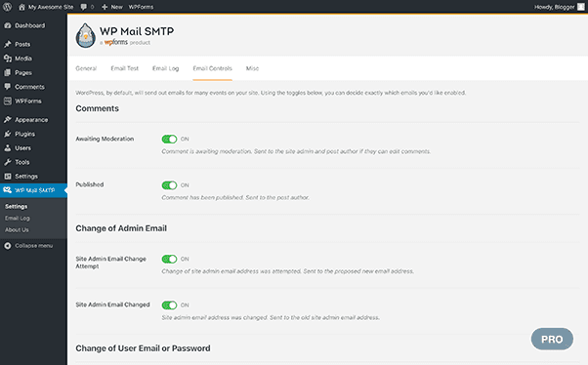
Task: Click the Plugins plug icon in sidebar
Action: pyautogui.click(x=8, y=134)
